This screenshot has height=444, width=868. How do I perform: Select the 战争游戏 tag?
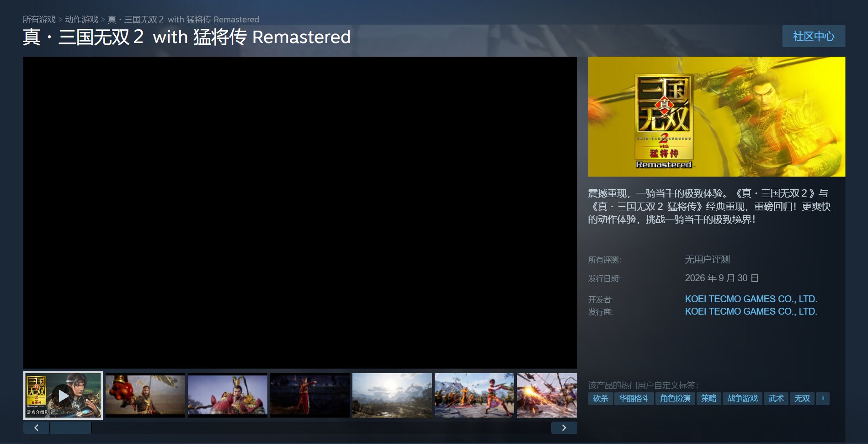coord(742,398)
